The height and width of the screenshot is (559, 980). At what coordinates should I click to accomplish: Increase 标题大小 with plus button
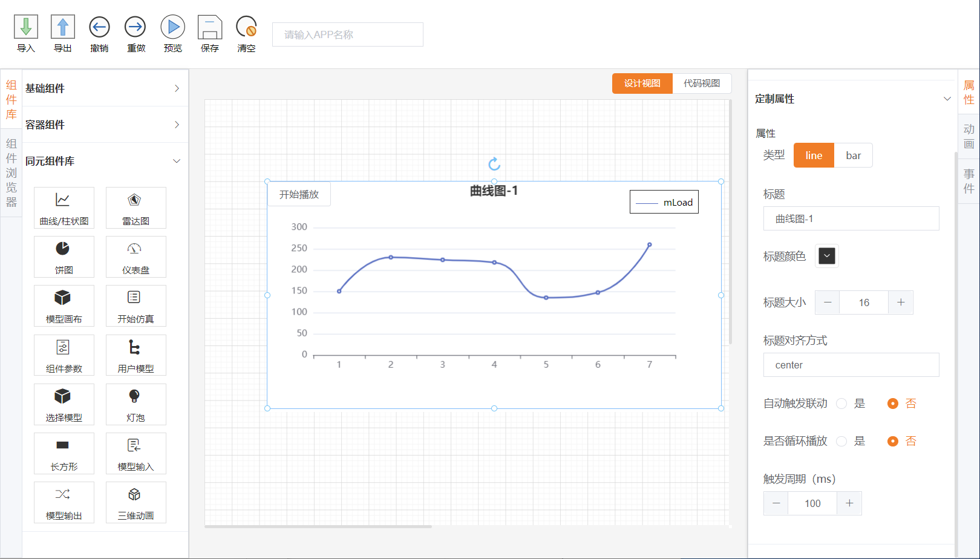click(x=901, y=302)
